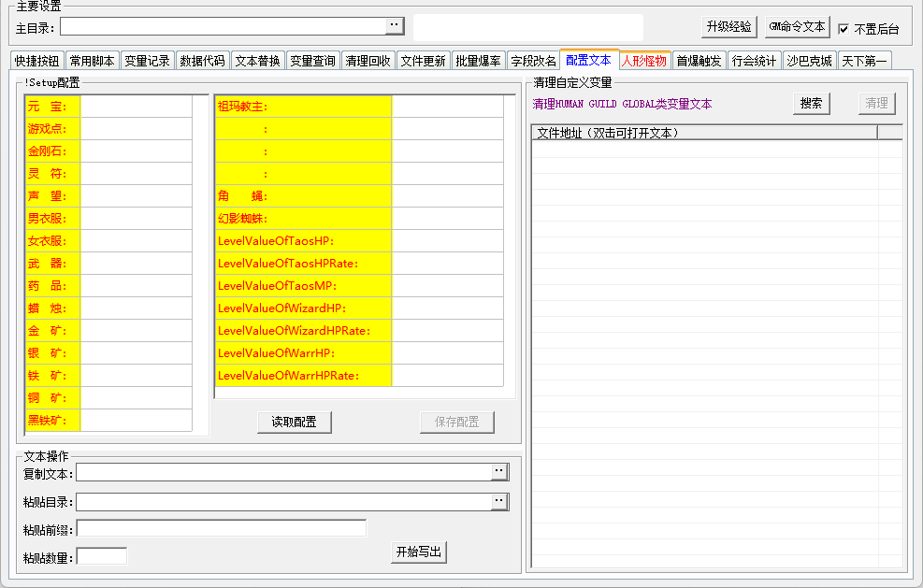Click the value cell for 元宝
923x588 pixels.
[136, 107]
